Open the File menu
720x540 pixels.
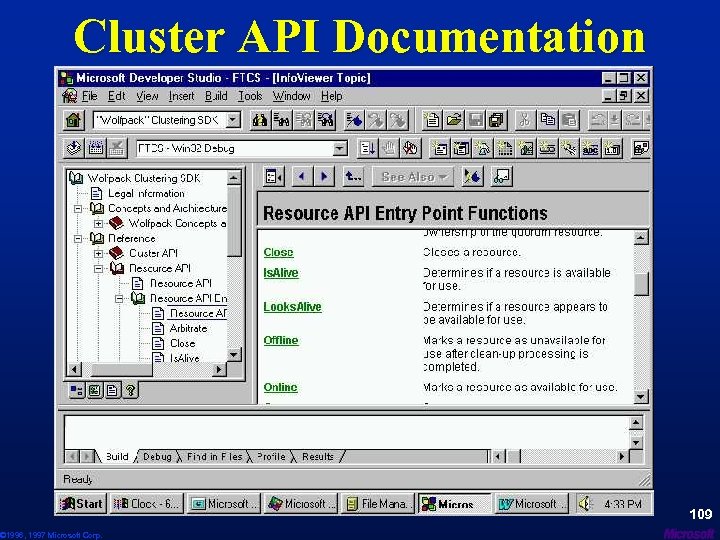pyautogui.click(x=90, y=96)
